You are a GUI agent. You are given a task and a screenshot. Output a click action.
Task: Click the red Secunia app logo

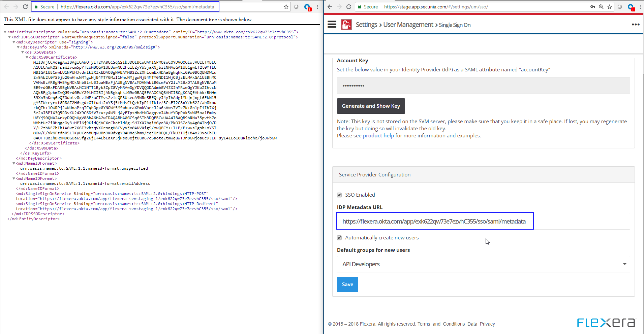point(346,25)
